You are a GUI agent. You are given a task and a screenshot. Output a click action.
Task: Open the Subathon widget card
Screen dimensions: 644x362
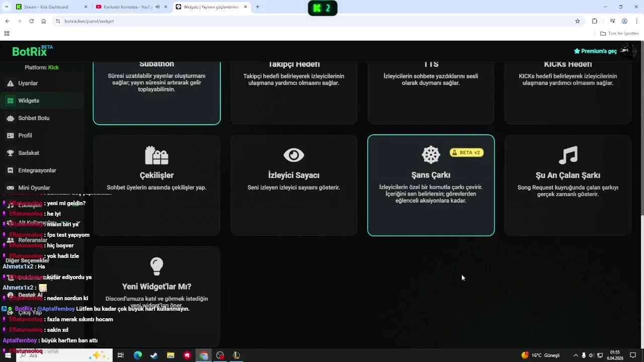(x=157, y=93)
